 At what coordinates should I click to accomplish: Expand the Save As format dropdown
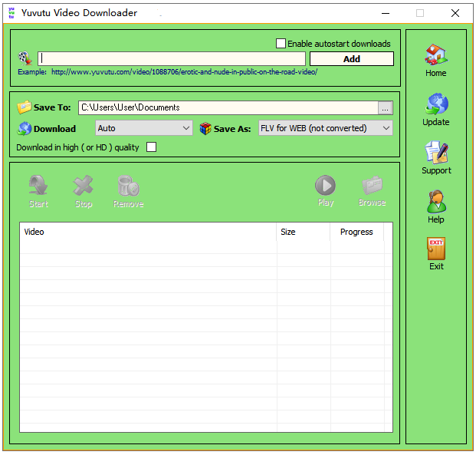coord(326,128)
